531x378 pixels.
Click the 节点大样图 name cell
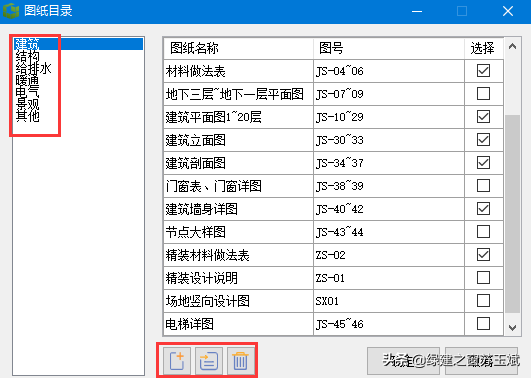238,232
